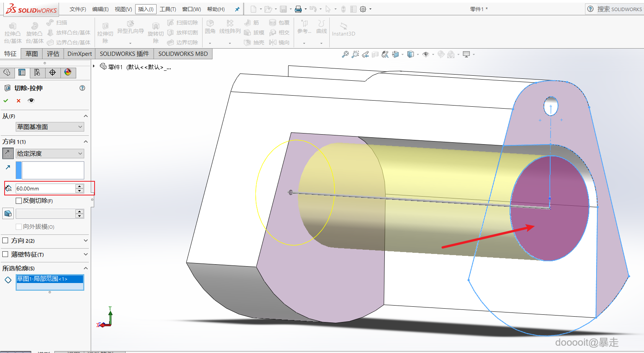
Task: Open the ConfigurationManager tab icon
Action: (x=37, y=73)
